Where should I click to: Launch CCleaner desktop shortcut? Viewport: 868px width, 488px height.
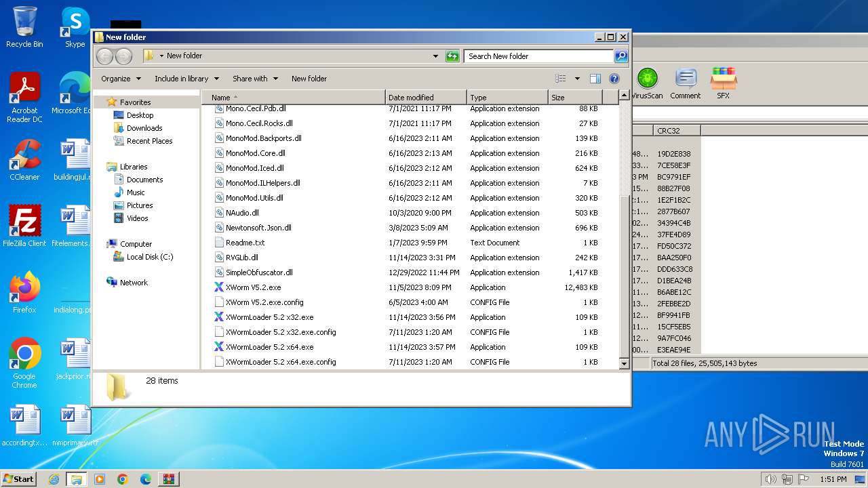(x=24, y=160)
